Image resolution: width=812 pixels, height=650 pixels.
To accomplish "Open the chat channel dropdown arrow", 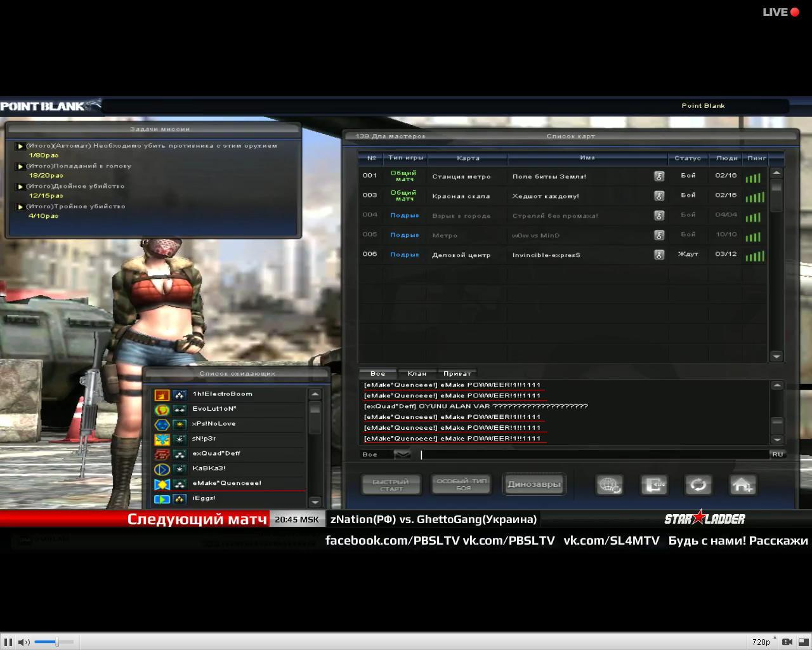I will click(x=402, y=454).
